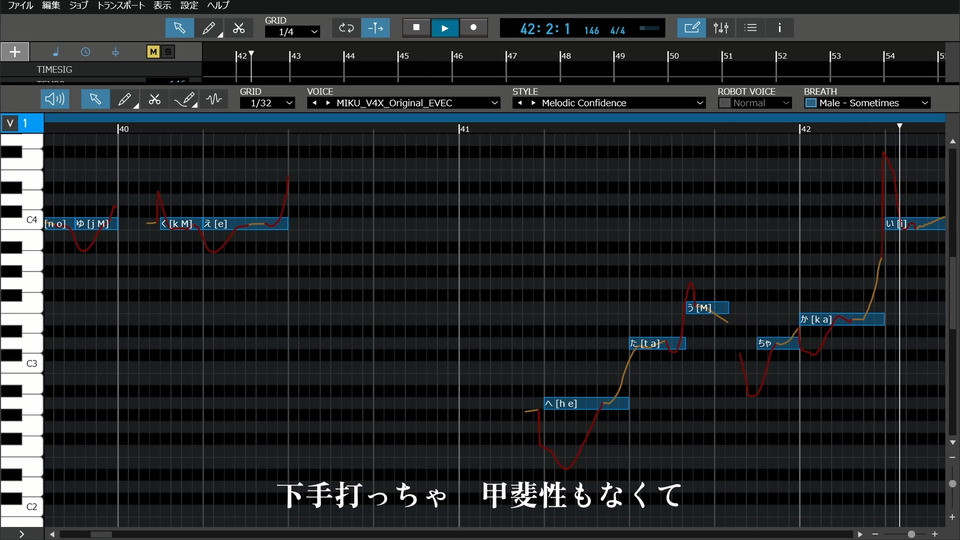The image size is (960, 540).
Task: Start recording with the record button
Action: (x=473, y=28)
